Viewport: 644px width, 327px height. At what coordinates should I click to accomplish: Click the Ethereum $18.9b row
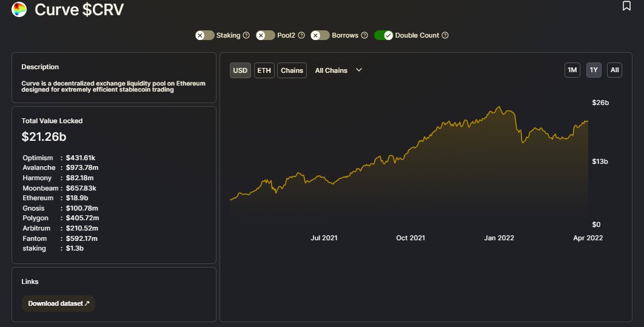pyautogui.click(x=55, y=198)
